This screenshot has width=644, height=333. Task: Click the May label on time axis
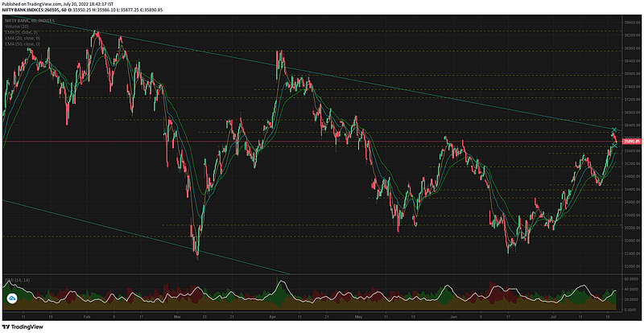click(359, 318)
